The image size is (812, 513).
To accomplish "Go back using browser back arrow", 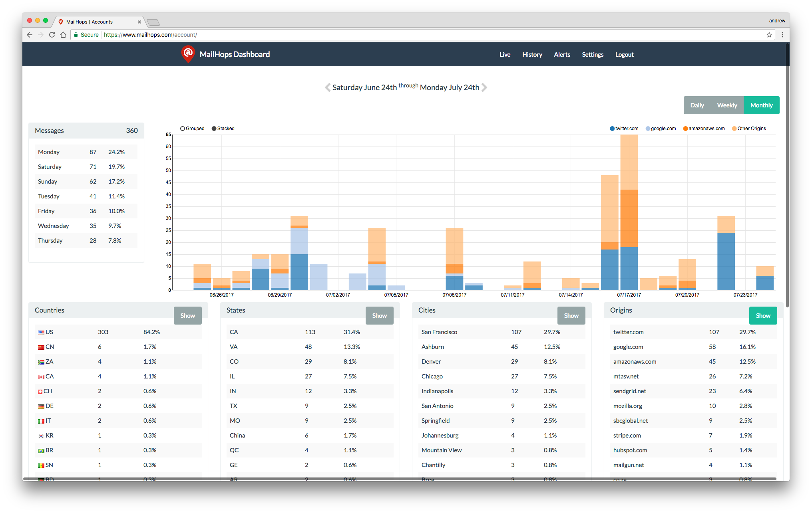I will tap(30, 35).
